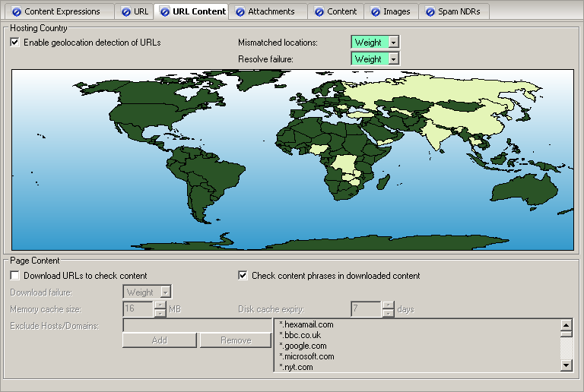Select *.google.com in the excluded domains list
Image resolution: width=584 pixels, height=392 pixels.
tap(303, 346)
